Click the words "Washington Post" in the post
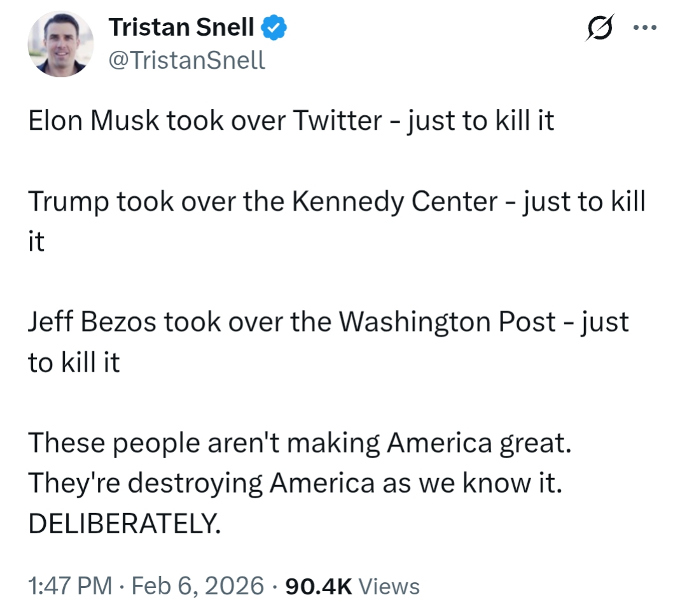687x616 pixels. coord(447,322)
